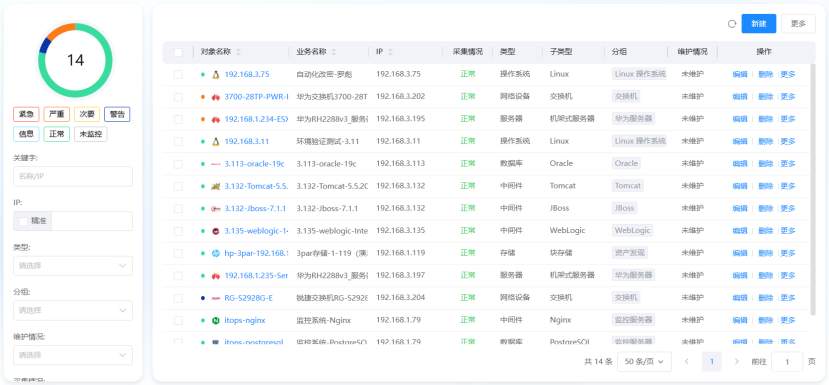
Task: Open the 50 条/页 page size dropdown
Action: [x=644, y=362]
